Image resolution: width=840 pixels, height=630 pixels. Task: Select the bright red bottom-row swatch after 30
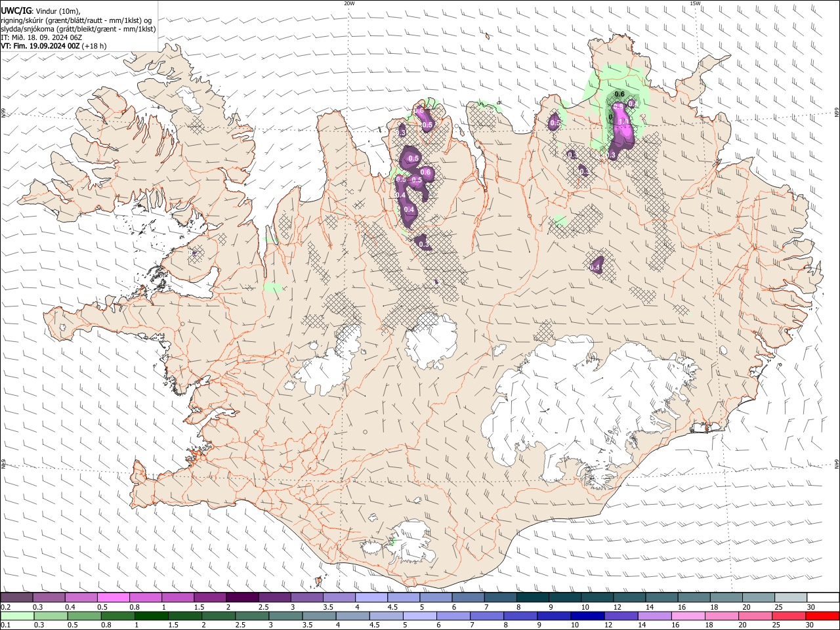(823, 616)
